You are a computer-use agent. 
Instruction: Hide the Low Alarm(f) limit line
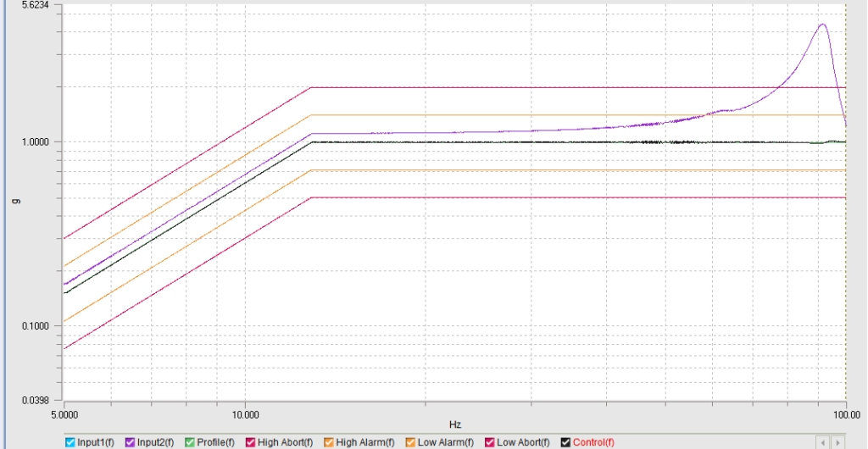tap(410, 442)
